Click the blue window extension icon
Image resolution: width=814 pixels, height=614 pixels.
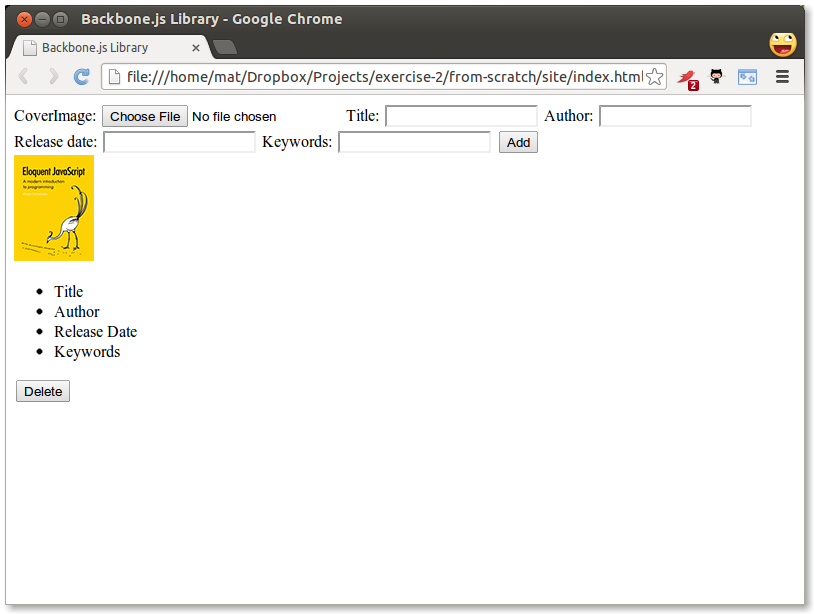pos(747,77)
